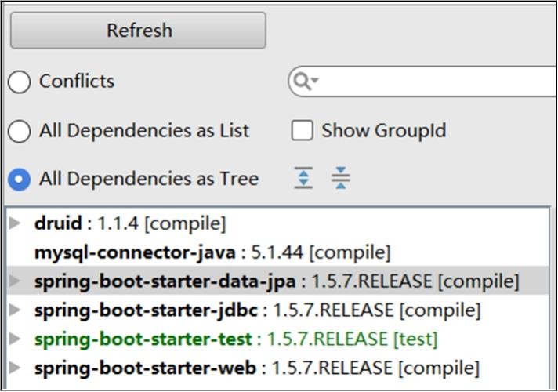The height and width of the screenshot is (392, 558).
Task: Expand spring-boot-starter-web arrow
Action: pos(15,367)
